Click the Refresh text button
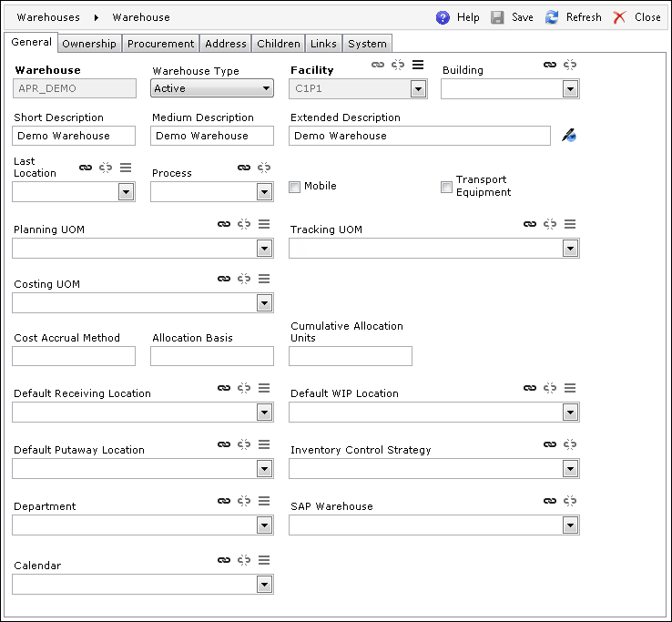The height and width of the screenshot is (622, 672). (x=584, y=17)
